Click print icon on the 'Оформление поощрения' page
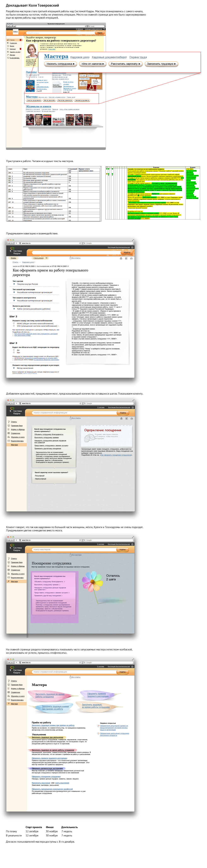Image resolution: width=207 pixels, height=868 pixels. [121, 418]
